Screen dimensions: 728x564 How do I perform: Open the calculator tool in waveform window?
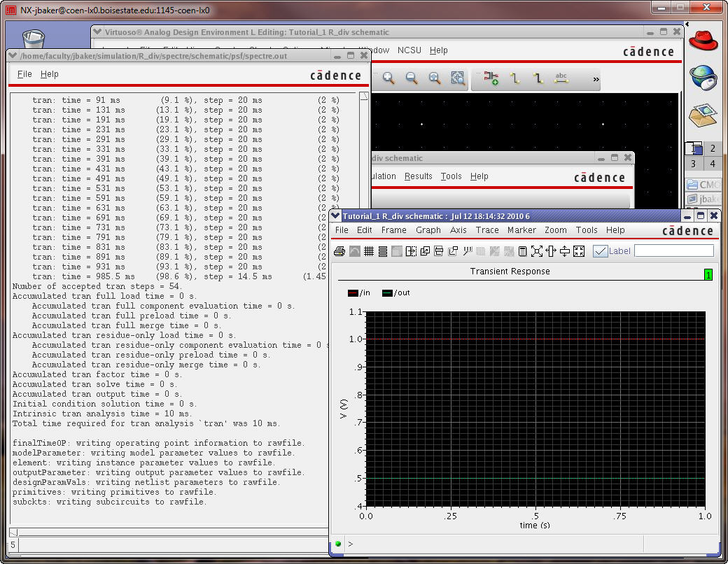522,251
